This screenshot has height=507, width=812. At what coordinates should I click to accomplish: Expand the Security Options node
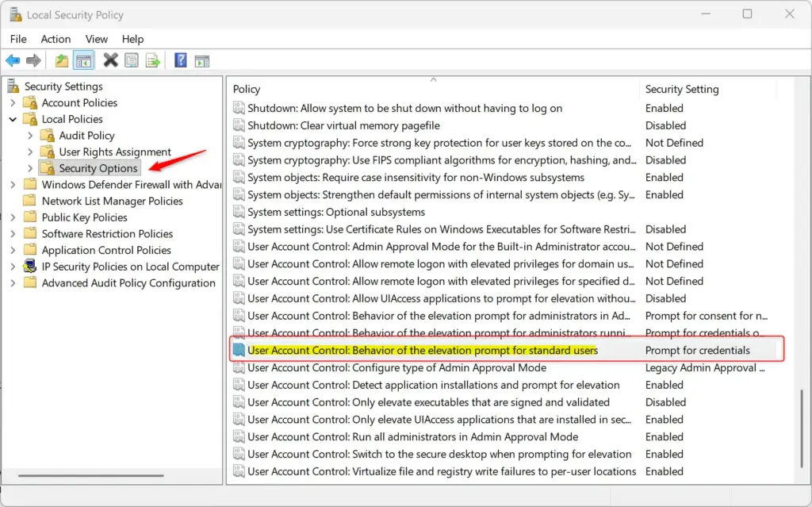coord(30,168)
